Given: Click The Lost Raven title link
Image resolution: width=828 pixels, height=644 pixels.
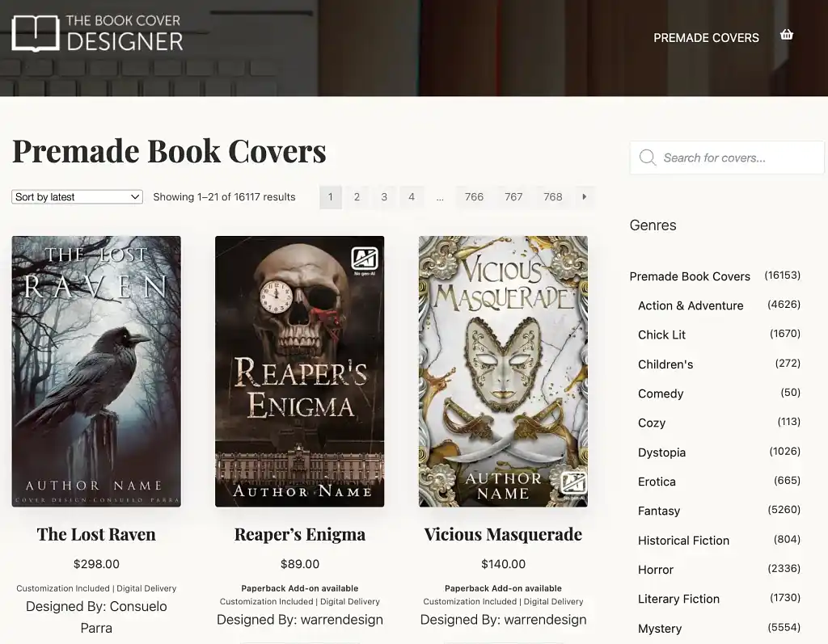Looking at the screenshot, I should pyautogui.click(x=96, y=534).
